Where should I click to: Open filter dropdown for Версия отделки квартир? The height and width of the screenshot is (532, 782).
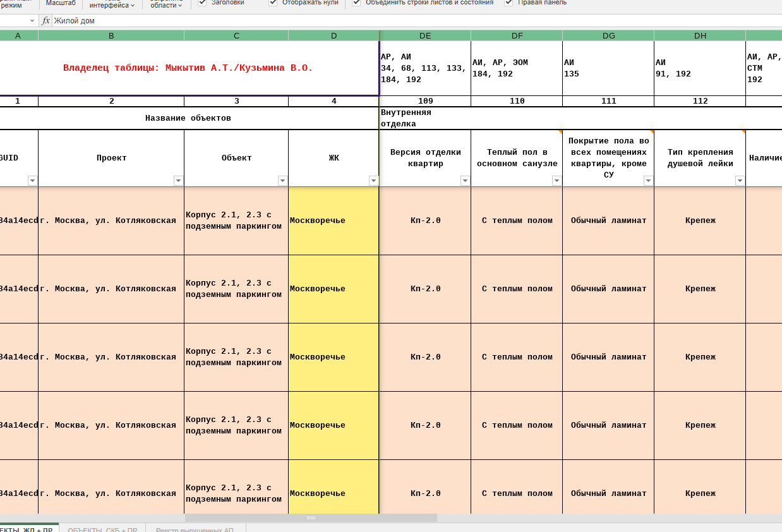pyautogui.click(x=465, y=181)
